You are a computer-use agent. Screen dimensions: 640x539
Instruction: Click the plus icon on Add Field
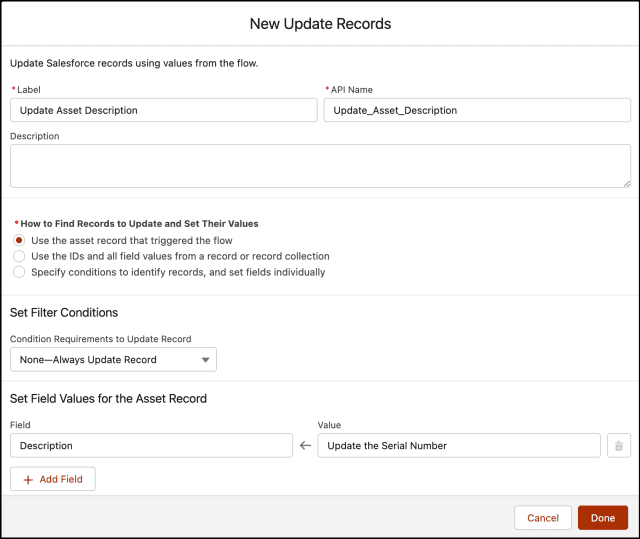tap(27, 480)
